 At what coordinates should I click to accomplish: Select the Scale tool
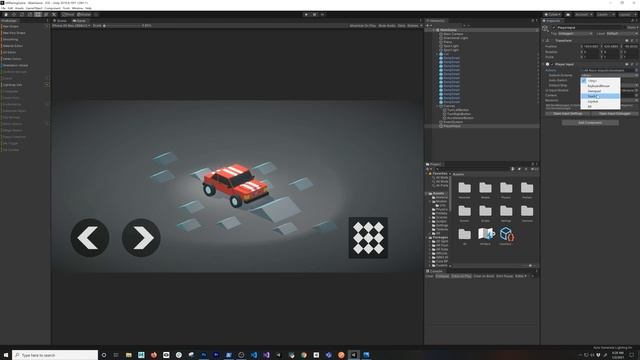click(x=30, y=14)
